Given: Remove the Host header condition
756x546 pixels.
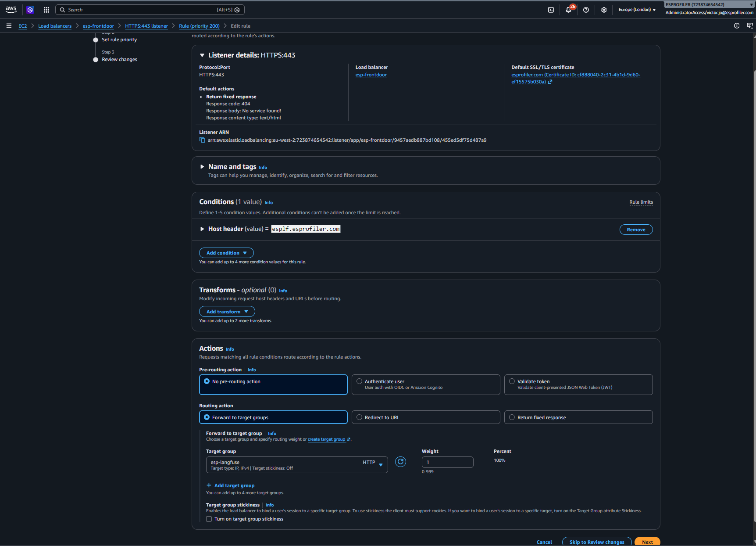Looking at the screenshot, I should click(636, 230).
